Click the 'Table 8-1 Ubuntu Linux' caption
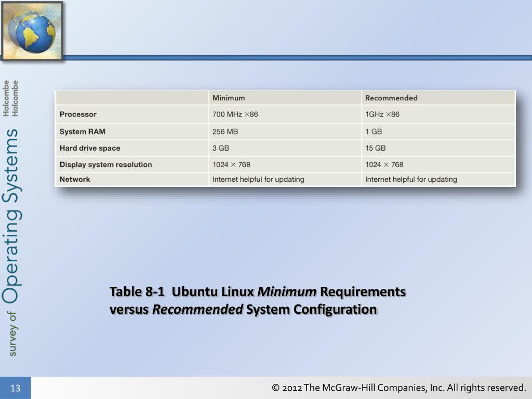Image resolution: width=532 pixels, height=399 pixels. 258,301
